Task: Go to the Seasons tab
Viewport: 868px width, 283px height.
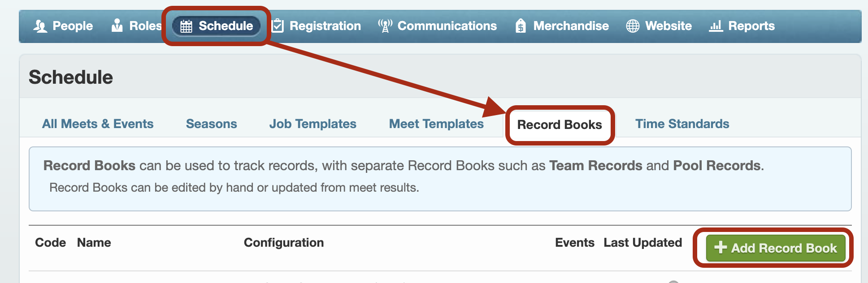Action: 211,124
